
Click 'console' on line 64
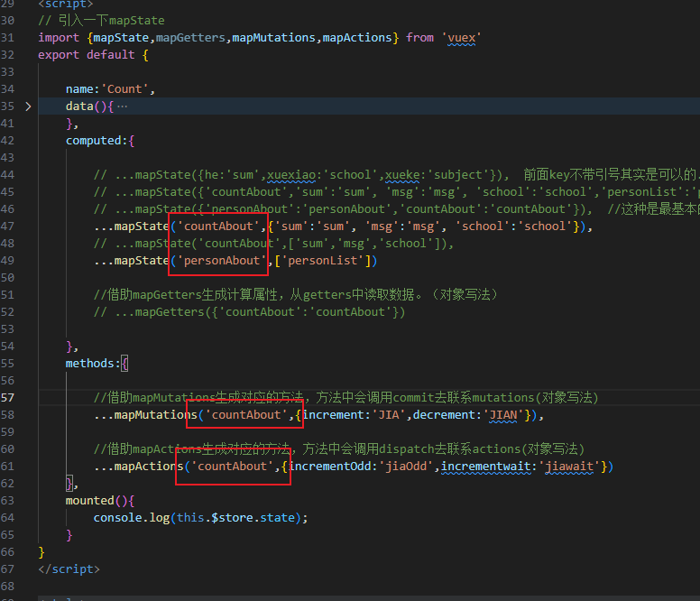click(x=118, y=518)
